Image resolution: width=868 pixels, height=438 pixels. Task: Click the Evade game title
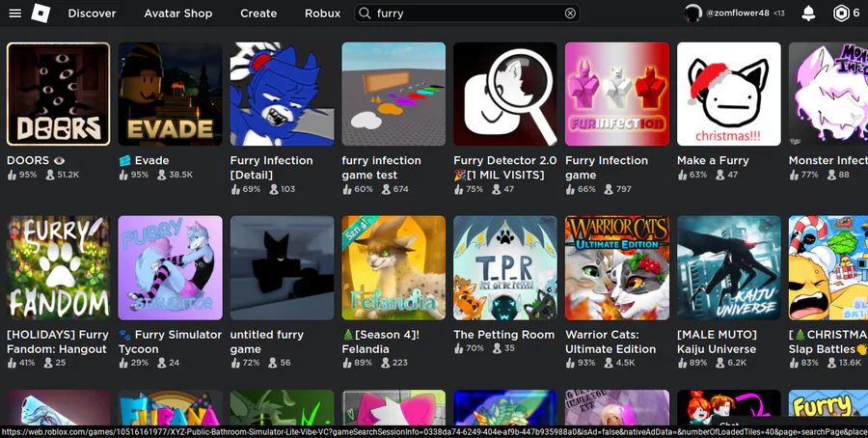point(144,160)
